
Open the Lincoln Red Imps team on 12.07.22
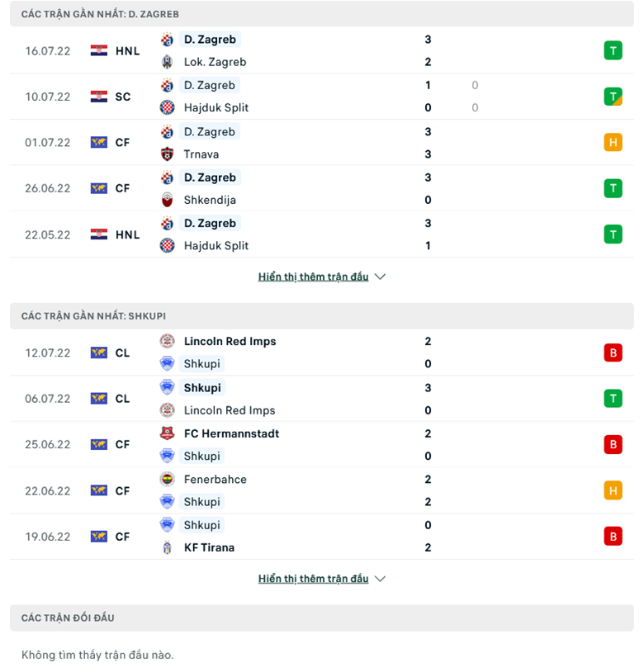[230, 341]
